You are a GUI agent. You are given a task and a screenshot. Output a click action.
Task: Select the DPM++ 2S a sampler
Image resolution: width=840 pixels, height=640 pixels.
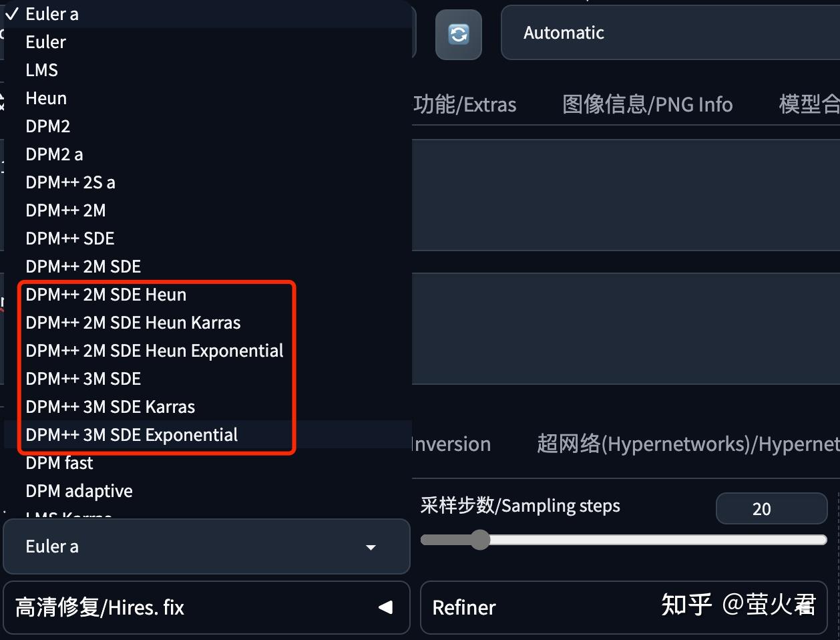71,182
